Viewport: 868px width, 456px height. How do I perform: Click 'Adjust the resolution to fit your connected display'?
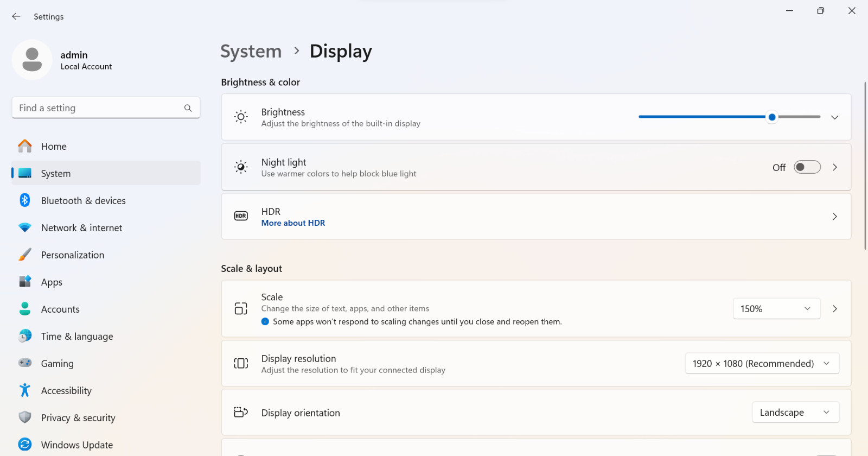pyautogui.click(x=353, y=370)
